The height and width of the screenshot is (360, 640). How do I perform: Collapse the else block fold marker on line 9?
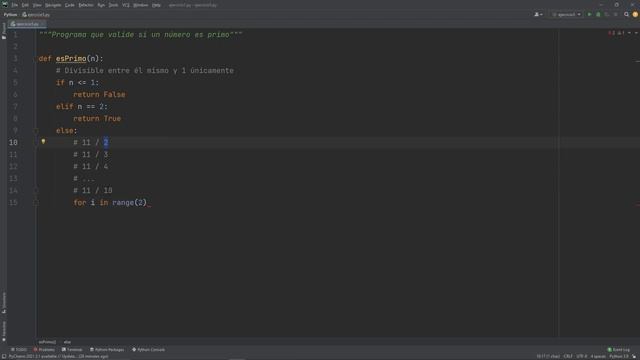click(x=36, y=131)
